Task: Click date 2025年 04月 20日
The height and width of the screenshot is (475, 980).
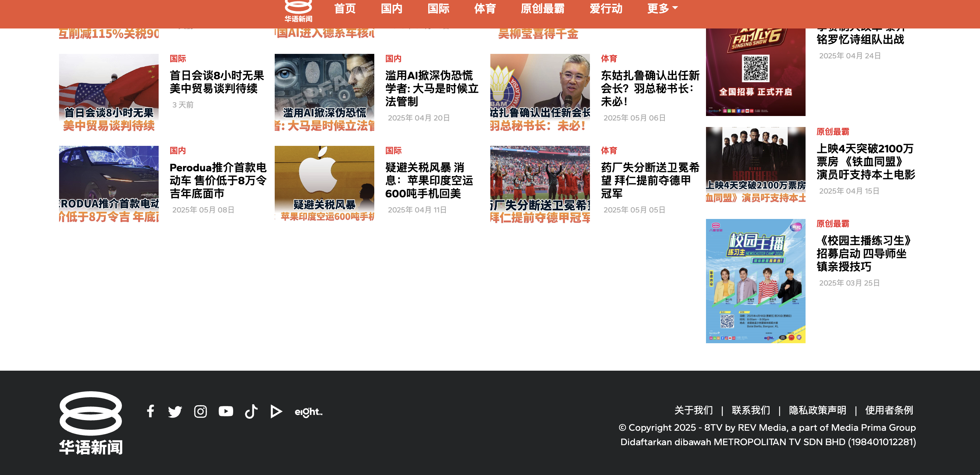Action: pyautogui.click(x=419, y=118)
